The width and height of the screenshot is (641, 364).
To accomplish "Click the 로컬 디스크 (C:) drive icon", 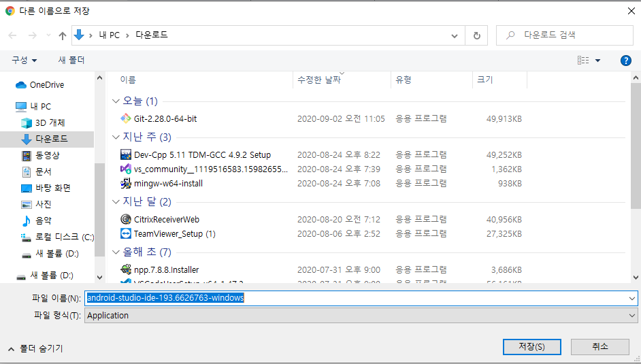I will (26, 237).
